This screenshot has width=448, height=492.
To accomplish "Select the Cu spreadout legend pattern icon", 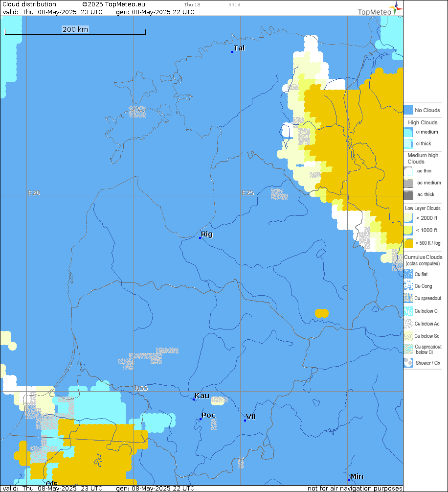I will click(x=408, y=298).
